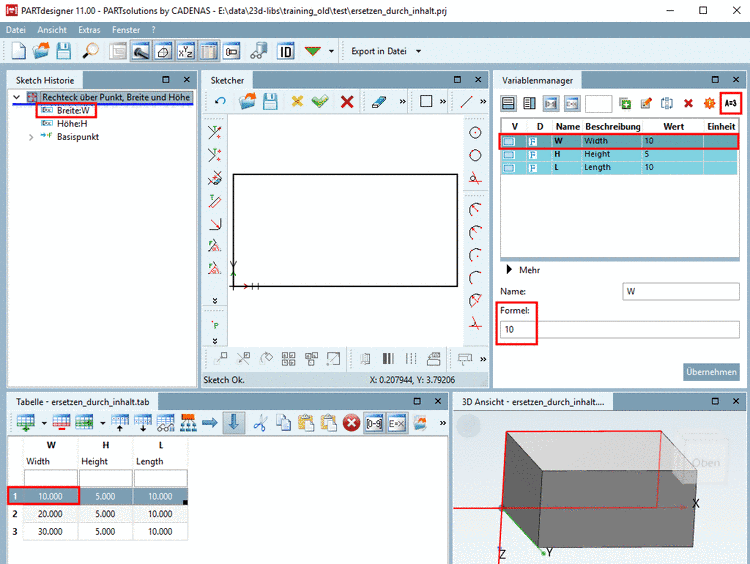Image resolution: width=750 pixels, height=564 pixels.
Task: Save project with the main toolbar diskette icon
Action: point(63,51)
